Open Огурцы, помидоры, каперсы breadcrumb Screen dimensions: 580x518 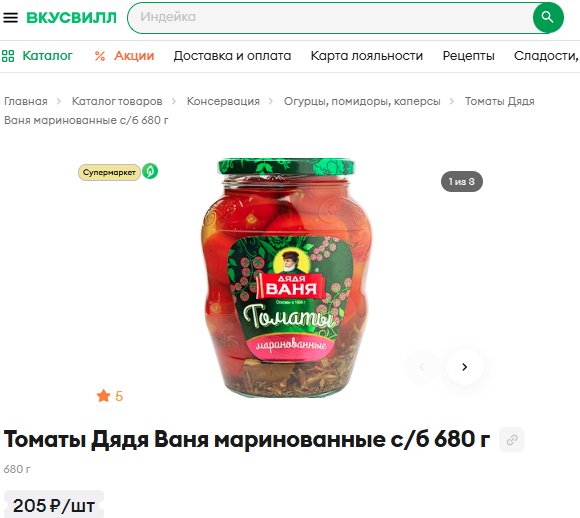[362, 101]
